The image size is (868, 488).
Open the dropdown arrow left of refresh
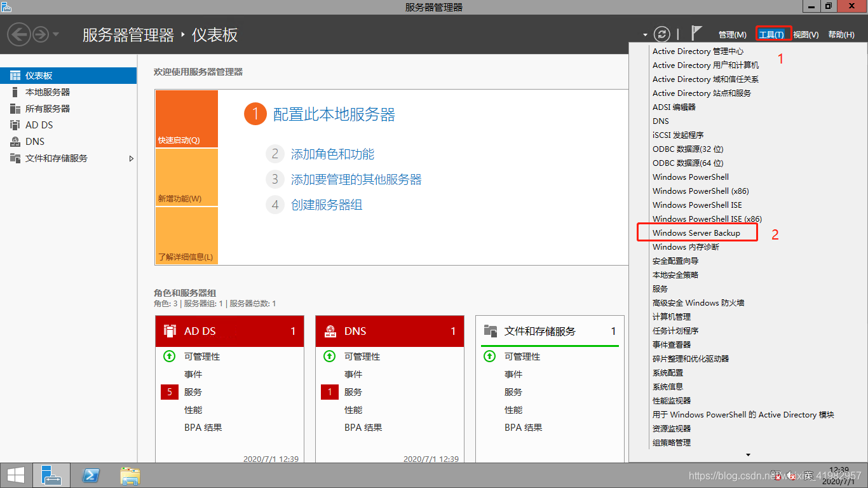click(645, 35)
